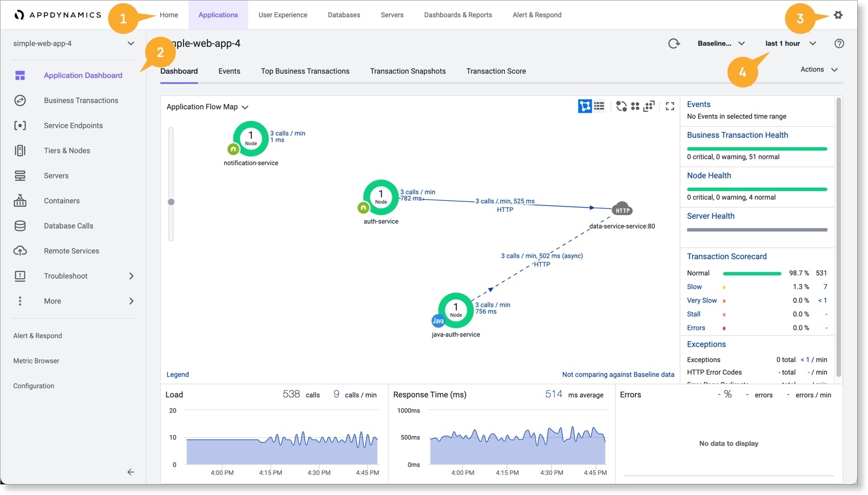Screen dimensions: 868x495
Task: Select the auth-service node circle
Action: (x=380, y=197)
